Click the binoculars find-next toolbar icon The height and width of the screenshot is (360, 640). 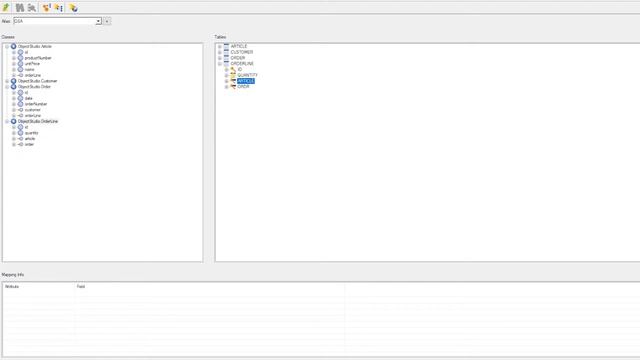32,7
